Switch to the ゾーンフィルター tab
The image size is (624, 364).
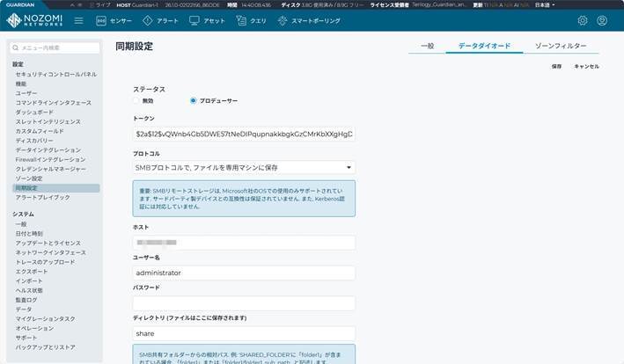(560, 46)
